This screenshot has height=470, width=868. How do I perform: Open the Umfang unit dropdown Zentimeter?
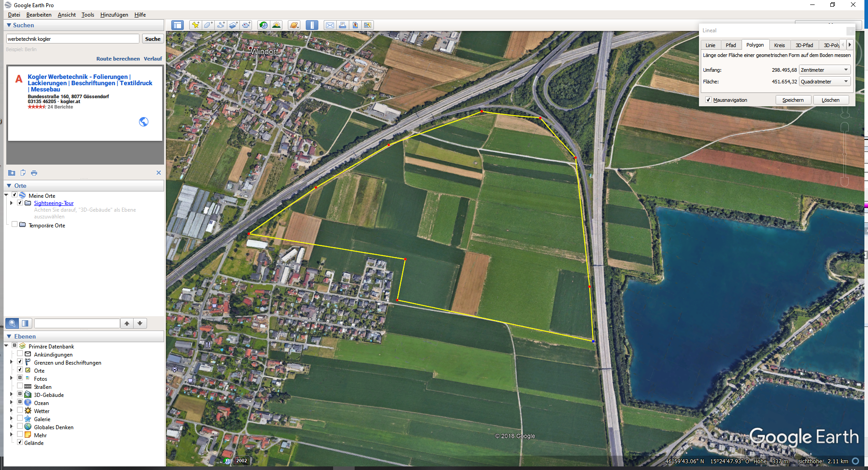825,70
